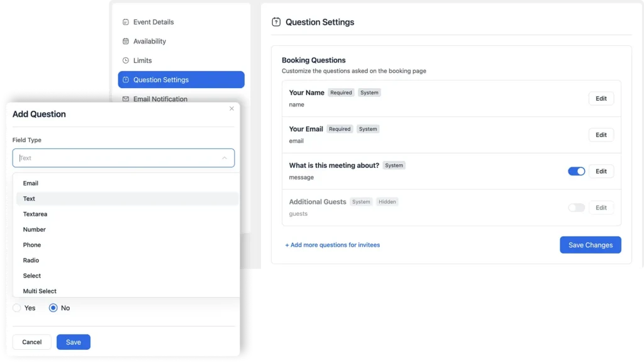Click the Email Notification envelope icon
The image size is (644, 363).
125,99
